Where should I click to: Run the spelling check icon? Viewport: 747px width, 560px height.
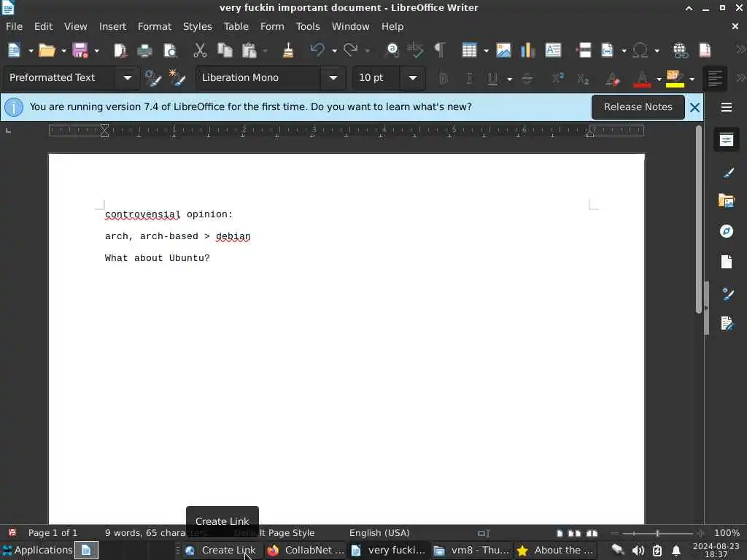tap(415, 50)
